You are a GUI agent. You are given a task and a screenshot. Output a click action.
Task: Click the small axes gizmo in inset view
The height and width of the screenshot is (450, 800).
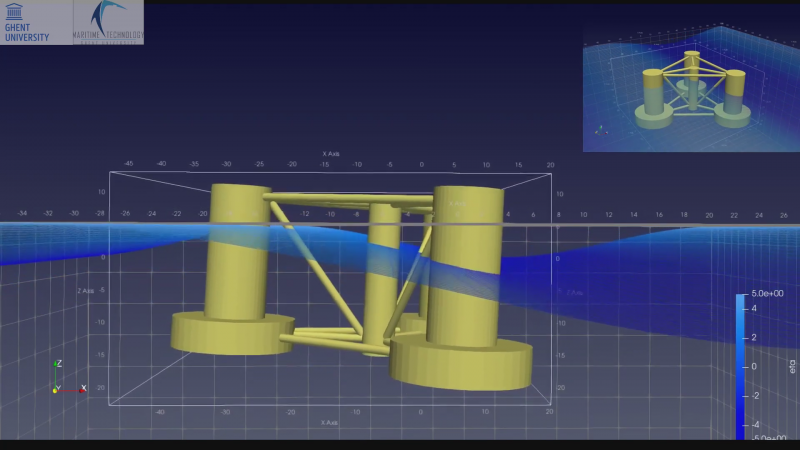coord(600,129)
